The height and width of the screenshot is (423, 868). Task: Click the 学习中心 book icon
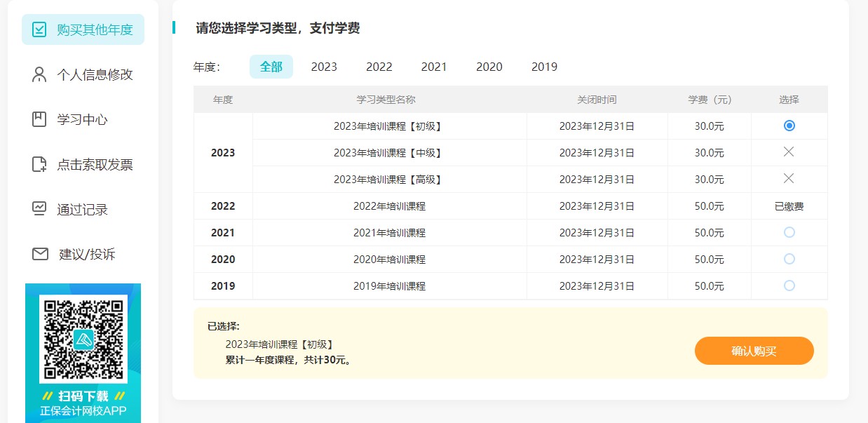click(40, 119)
